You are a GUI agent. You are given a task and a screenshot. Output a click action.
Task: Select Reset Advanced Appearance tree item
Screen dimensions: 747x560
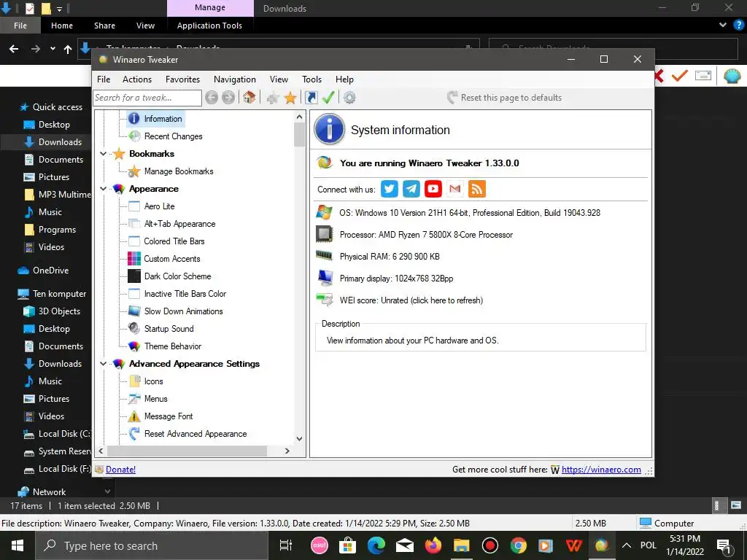196,434
